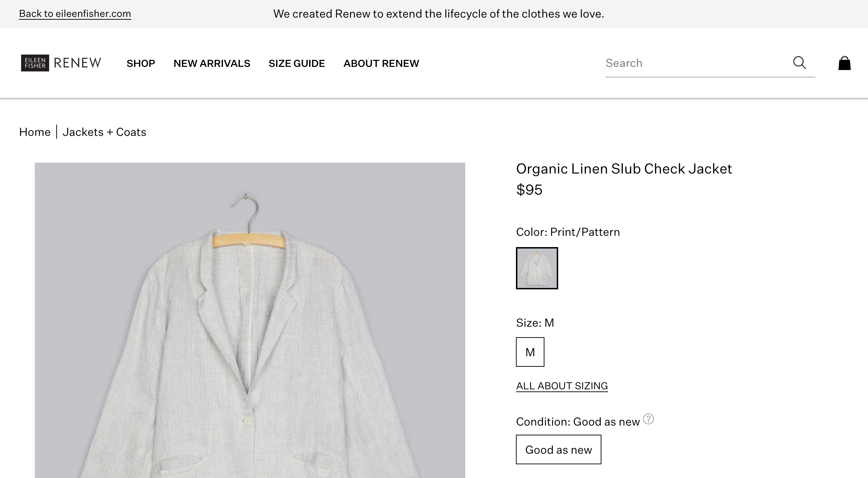The image size is (868, 478).
Task: Click the Renew lifecycle announcement banner
Action: point(439,14)
